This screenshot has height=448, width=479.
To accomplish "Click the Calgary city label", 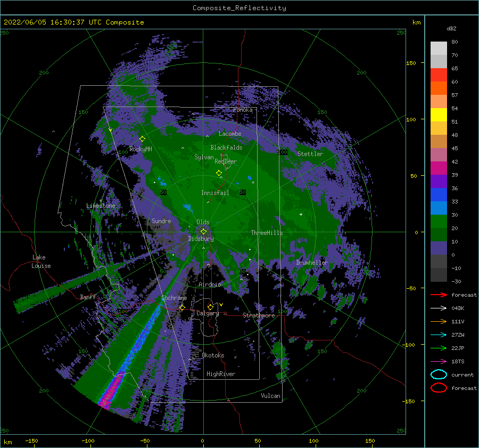I will [x=208, y=313].
